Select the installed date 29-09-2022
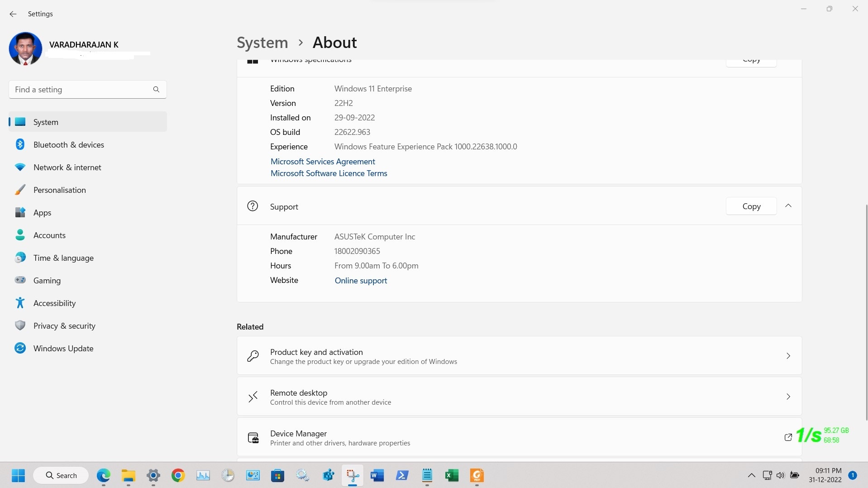The image size is (868, 488). click(x=354, y=118)
